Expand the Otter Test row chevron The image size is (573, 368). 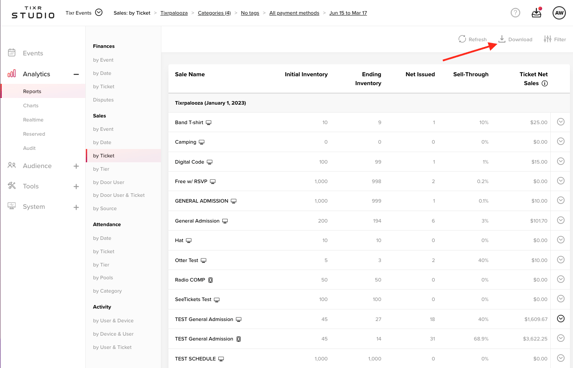[561, 259]
